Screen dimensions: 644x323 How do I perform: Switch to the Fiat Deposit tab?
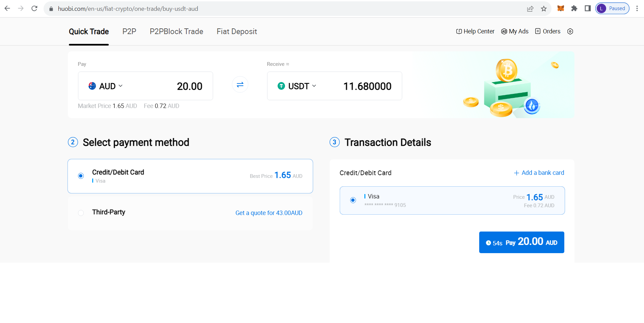pyautogui.click(x=237, y=31)
